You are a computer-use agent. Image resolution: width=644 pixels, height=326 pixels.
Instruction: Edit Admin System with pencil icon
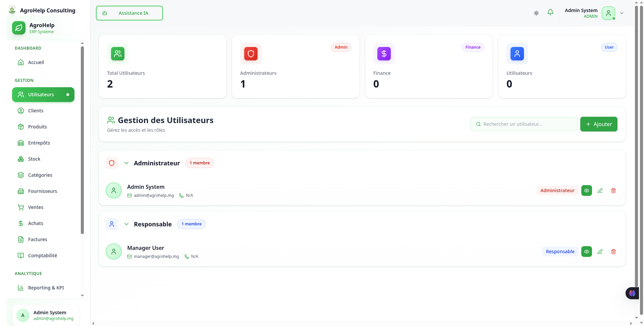tap(600, 191)
